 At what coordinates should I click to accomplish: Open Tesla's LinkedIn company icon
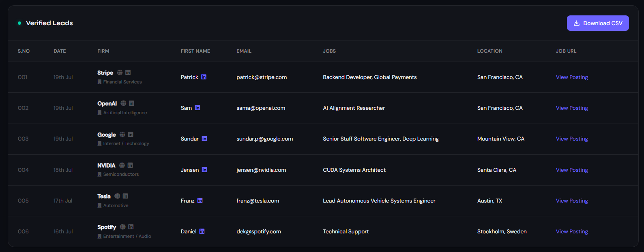click(125, 196)
